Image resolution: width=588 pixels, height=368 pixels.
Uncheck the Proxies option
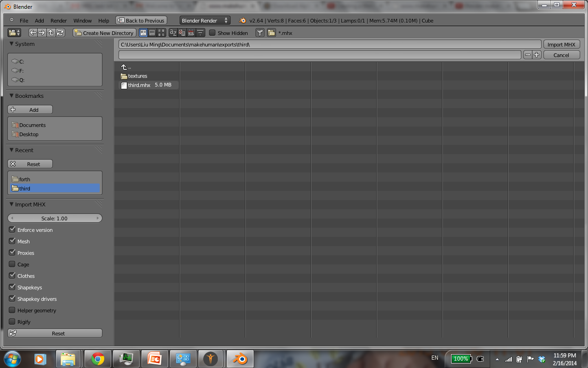[x=12, y=253]
